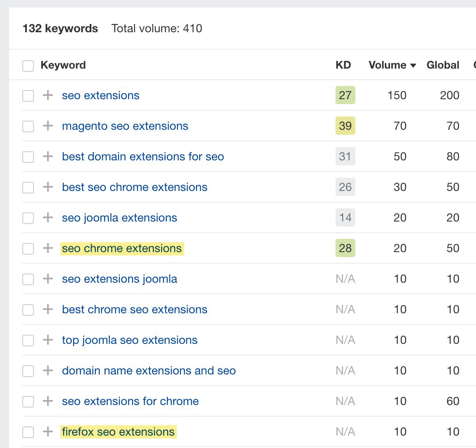Image resolution: width=476 pixels, height=448 pixels.
Task: Click the Keyword column header label
Action: click(63, 65)
